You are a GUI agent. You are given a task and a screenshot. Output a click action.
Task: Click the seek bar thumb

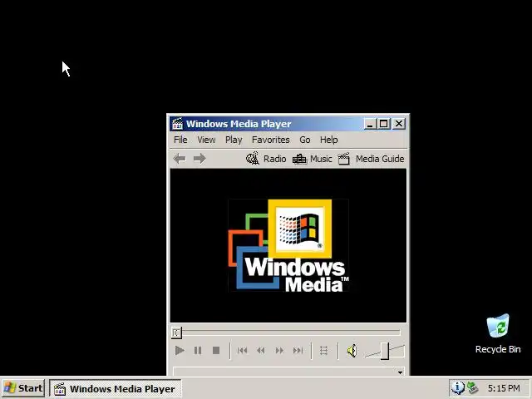pos(176,332)
